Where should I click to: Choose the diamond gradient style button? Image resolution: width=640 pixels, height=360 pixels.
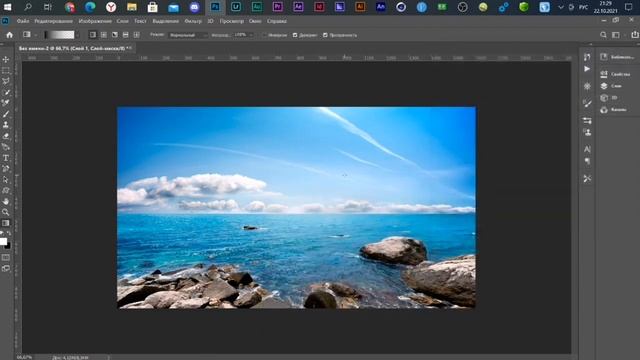coord(137,35)
